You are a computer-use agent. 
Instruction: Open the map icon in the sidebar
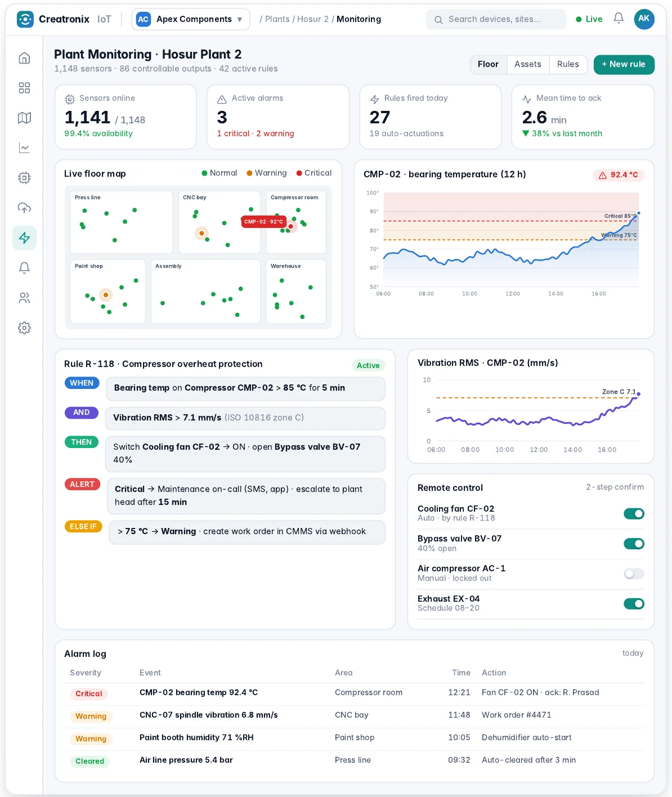[x=24, y=118]
